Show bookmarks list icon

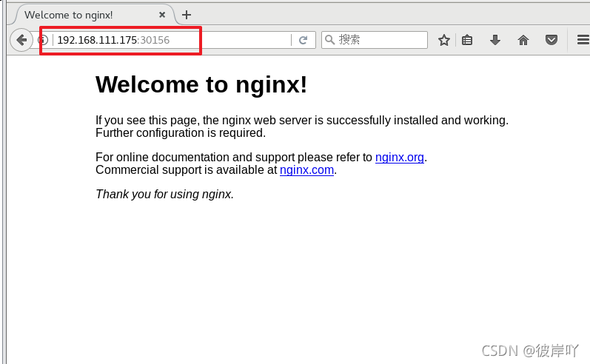[x=467, y=40]
